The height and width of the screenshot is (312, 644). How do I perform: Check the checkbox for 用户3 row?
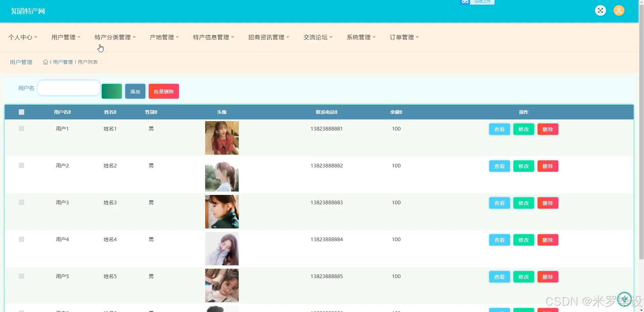(x=21, y=202)
